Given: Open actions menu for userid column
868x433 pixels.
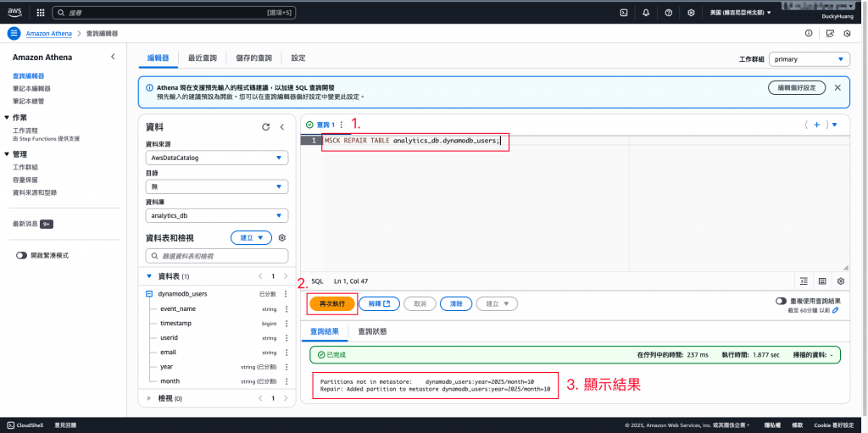Looking at the screenshot, I should pos(287,337).
